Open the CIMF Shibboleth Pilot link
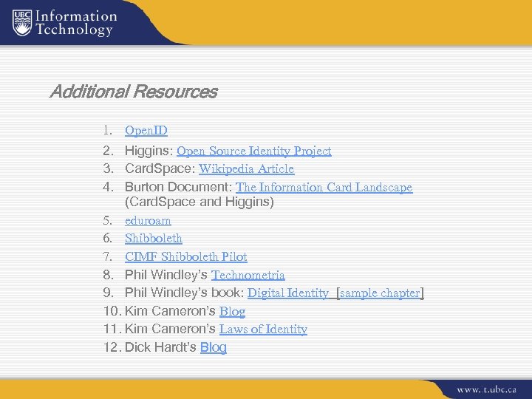The width and height of the screenshot is (532, 399). click(x=186, y=256)
